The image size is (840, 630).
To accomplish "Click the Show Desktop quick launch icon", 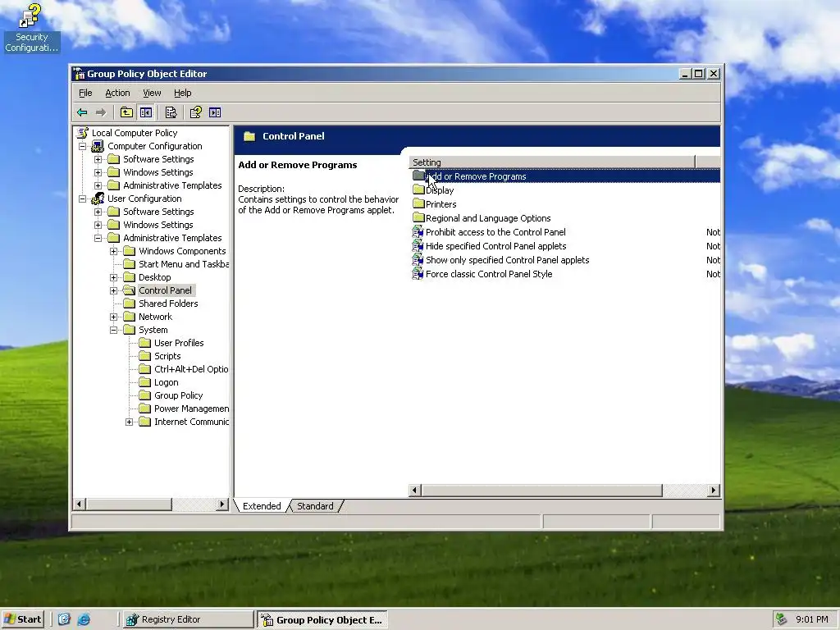I will point(64,619).
